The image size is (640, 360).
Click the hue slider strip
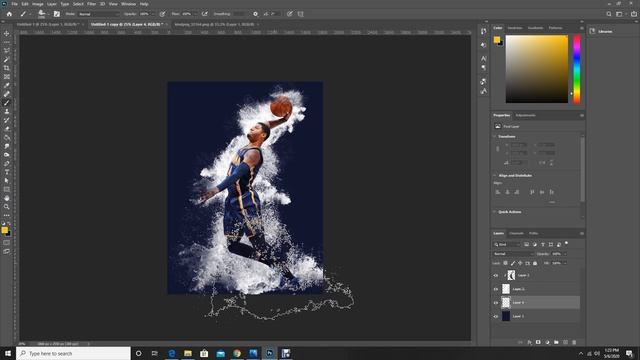(x=577, y=69)
